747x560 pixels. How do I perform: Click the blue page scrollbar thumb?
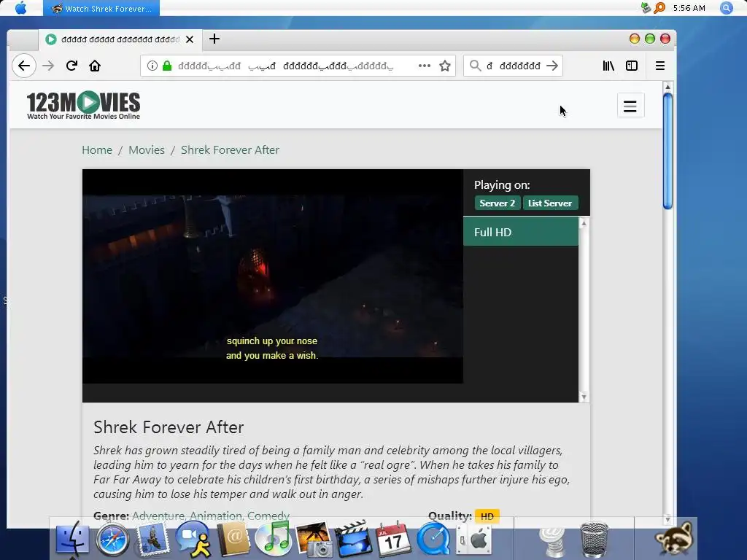coord(668,151)
